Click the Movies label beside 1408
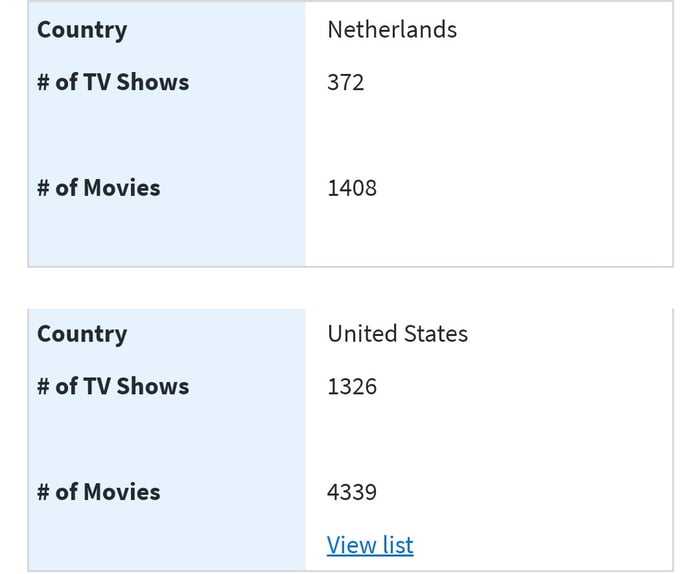Image resolution: width=700 pixels, height=574 pixels. [99, 188]
